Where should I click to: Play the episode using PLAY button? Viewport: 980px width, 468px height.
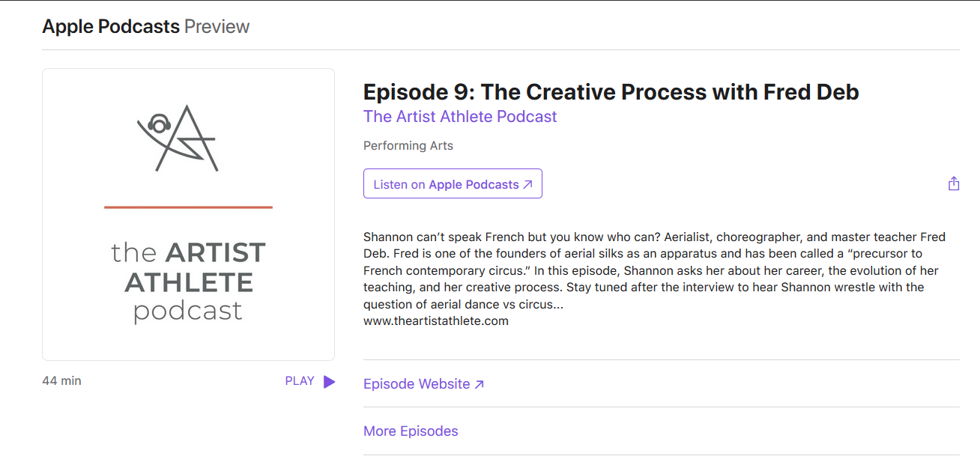click(x=310, y=381)
